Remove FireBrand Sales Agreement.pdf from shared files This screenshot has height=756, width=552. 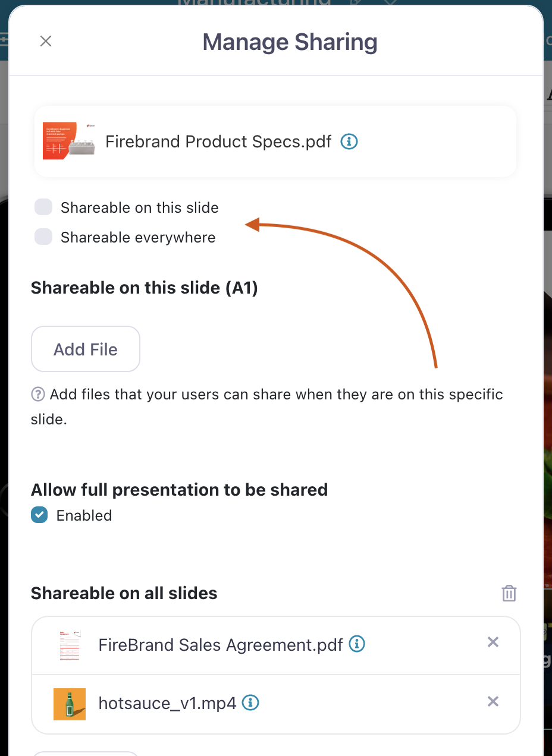pyautogui.click(x=493, y=642)
